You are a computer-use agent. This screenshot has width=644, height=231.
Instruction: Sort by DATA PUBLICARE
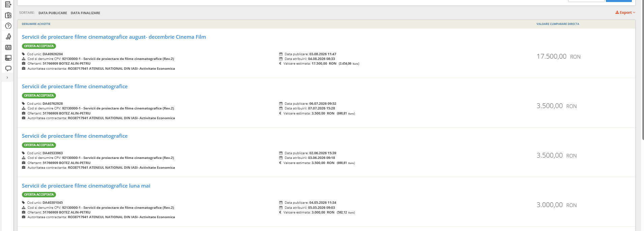[x=53, y=13]
